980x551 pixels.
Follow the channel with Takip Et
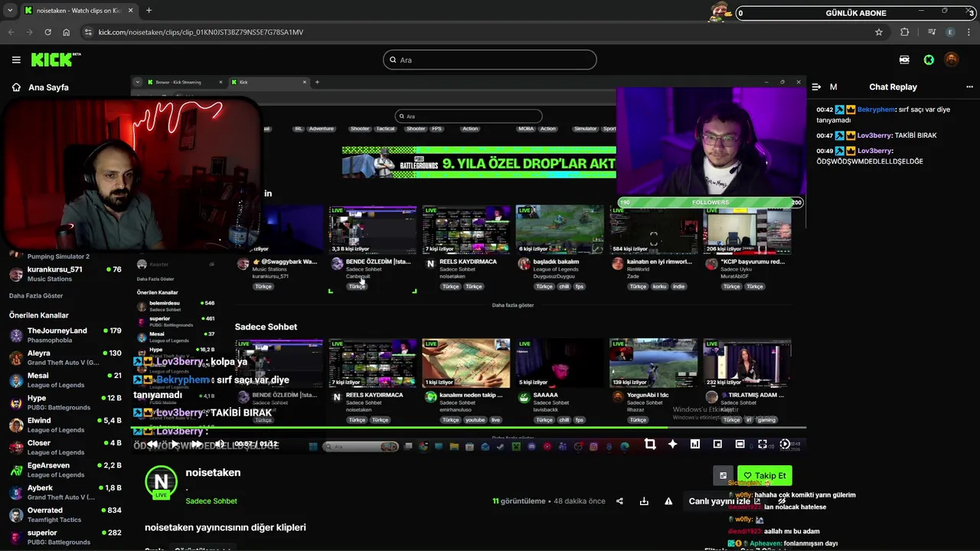[765, 475]
